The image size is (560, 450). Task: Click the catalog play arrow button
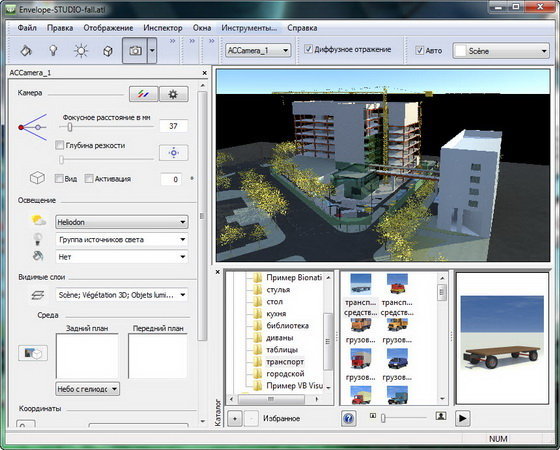(x=462, y=418)
